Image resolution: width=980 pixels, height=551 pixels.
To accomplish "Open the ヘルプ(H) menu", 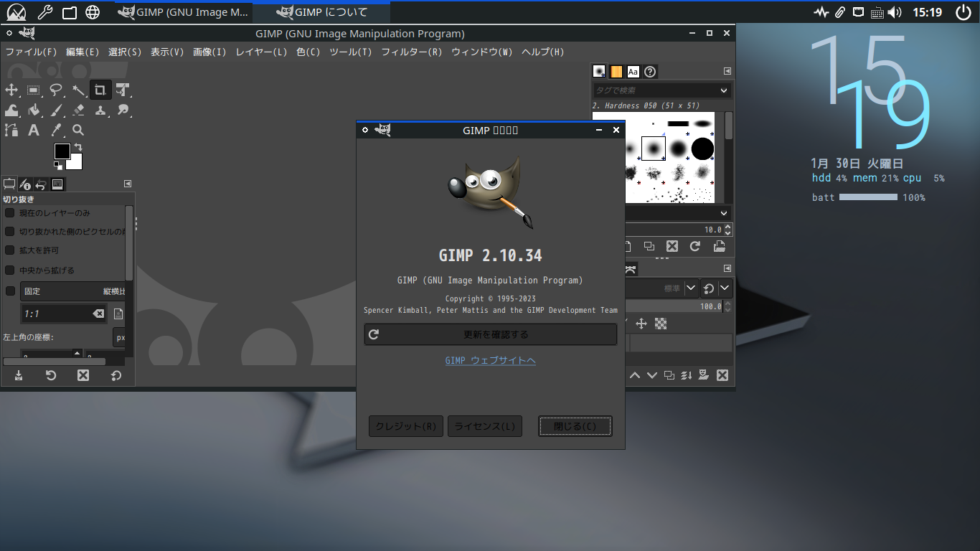I will 542,52.
